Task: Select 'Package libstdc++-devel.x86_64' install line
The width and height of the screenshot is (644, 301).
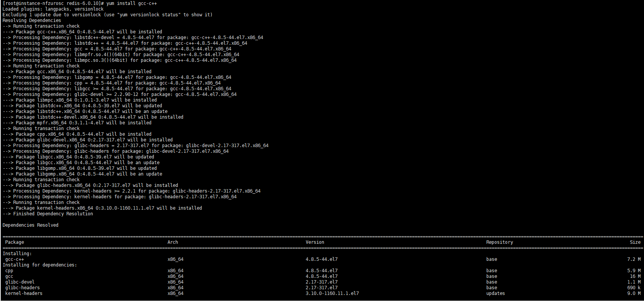Action: (x=93, y=117)
